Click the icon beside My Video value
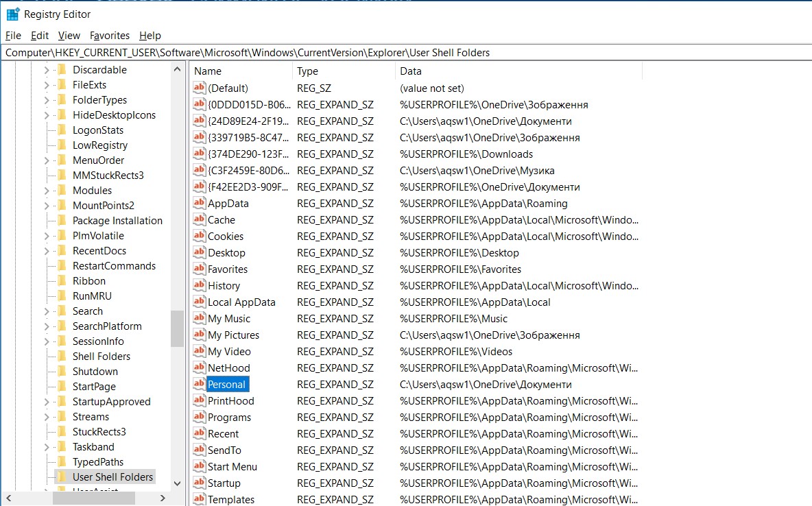This screenshot has width=812, height=506. pos(200,351)
